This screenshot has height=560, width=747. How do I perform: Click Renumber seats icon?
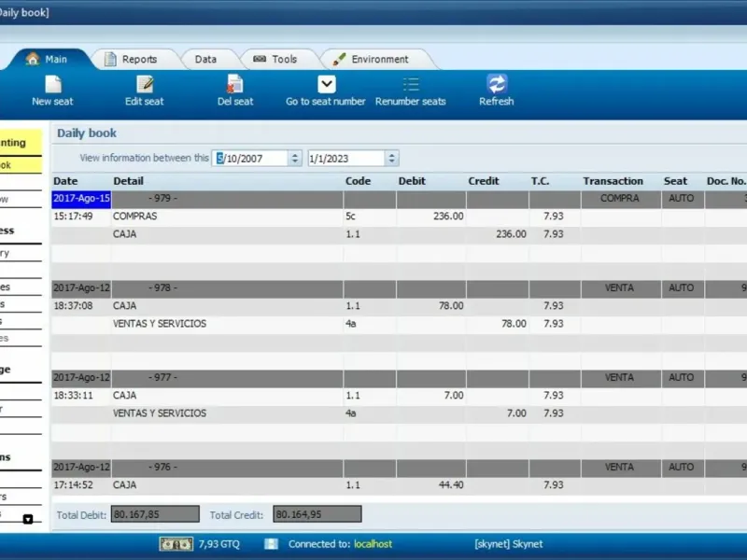click(411, 85)
